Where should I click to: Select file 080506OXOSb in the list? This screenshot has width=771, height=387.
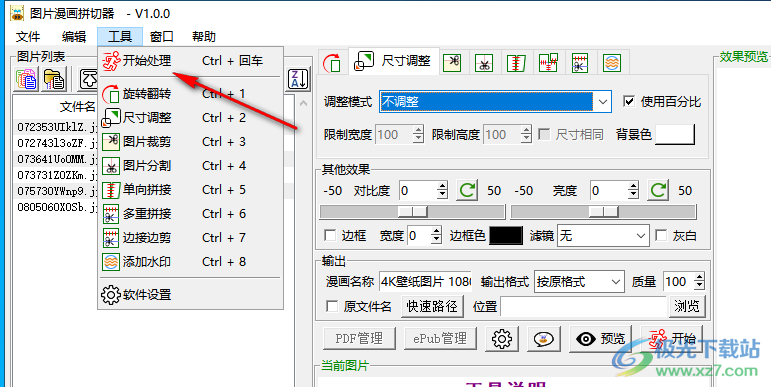tap(58, 207)
